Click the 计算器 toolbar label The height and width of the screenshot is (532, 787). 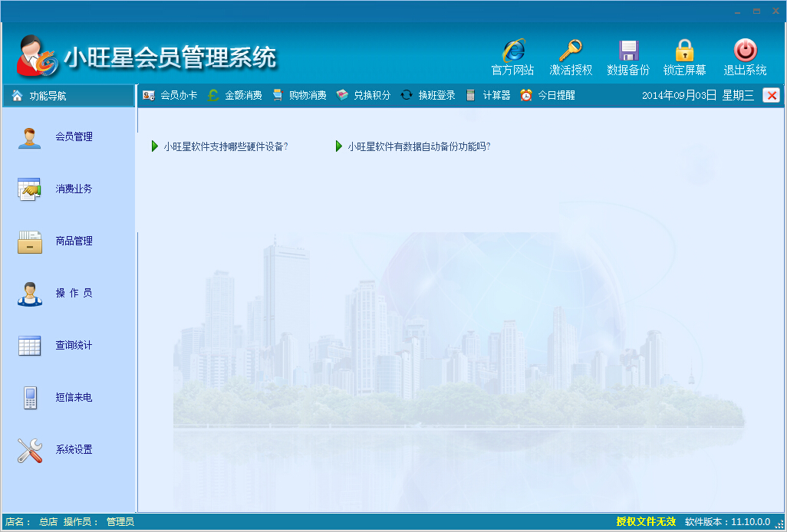(x=496, y=95)
